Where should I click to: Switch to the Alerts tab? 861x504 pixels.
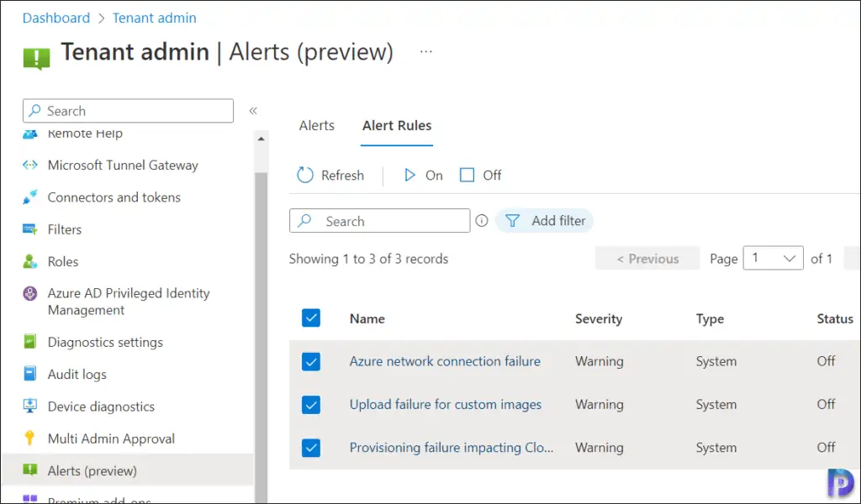coord(317,125)
